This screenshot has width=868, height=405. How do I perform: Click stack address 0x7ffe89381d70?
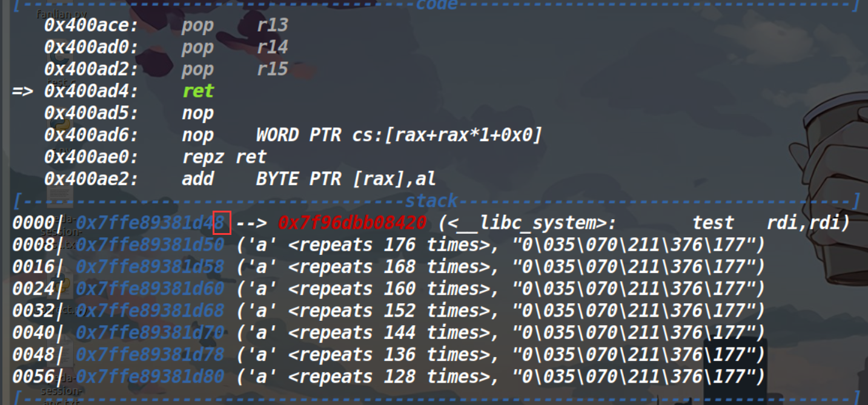pyautogui.click(x=150, y=332)
